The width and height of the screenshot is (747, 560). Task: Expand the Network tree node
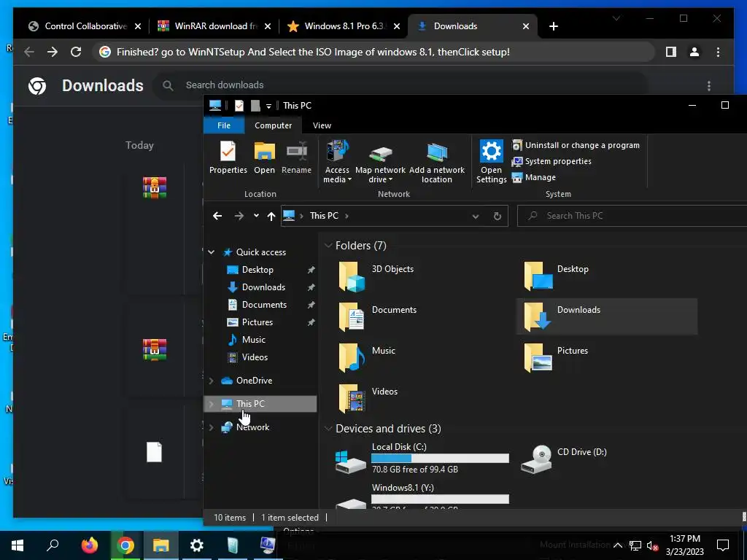(x=211, y=427)
